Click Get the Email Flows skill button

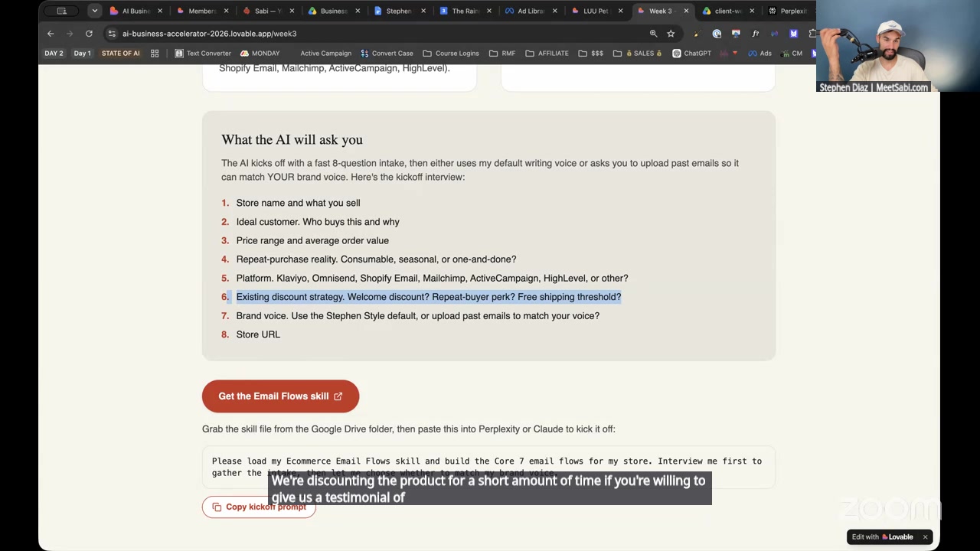coord(280,396)
